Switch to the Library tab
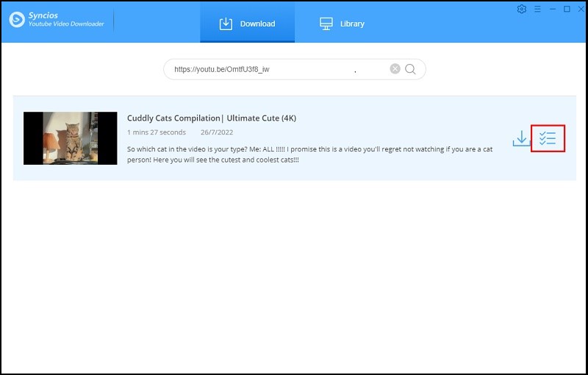Image resolution: width=588 pixels, height=375 pixels. [x=342, y=24]
